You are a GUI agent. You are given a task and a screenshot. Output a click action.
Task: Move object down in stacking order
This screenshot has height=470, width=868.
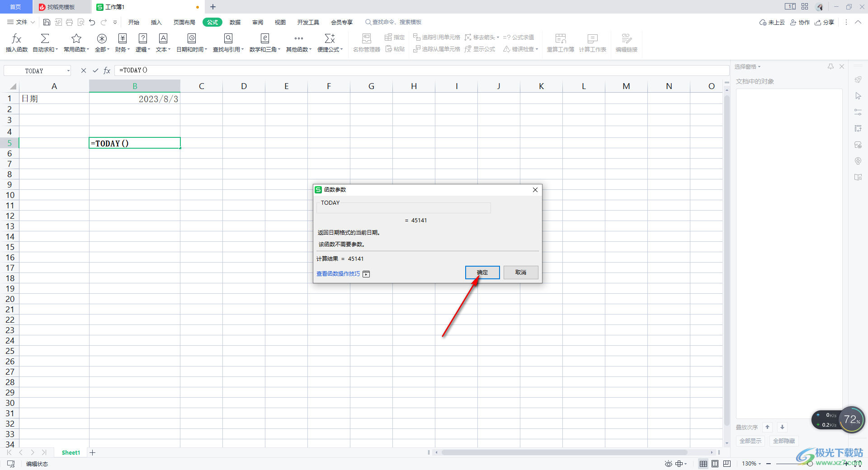[x=782, y=427]
